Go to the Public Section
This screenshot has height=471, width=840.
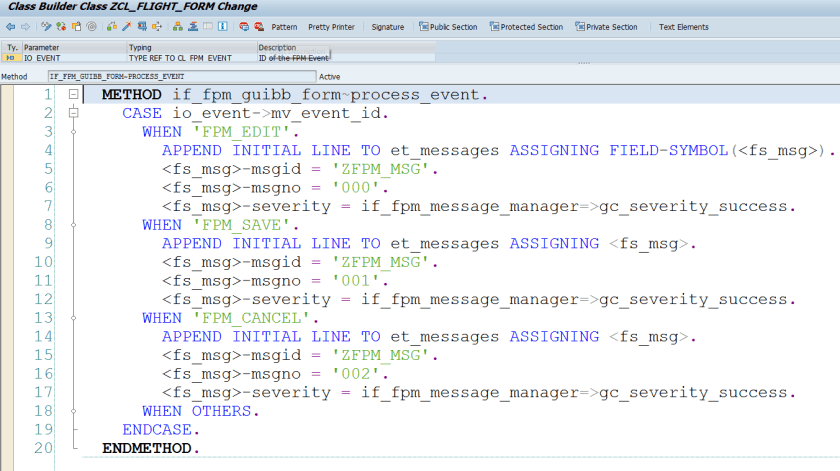click(x=448, y=27)
